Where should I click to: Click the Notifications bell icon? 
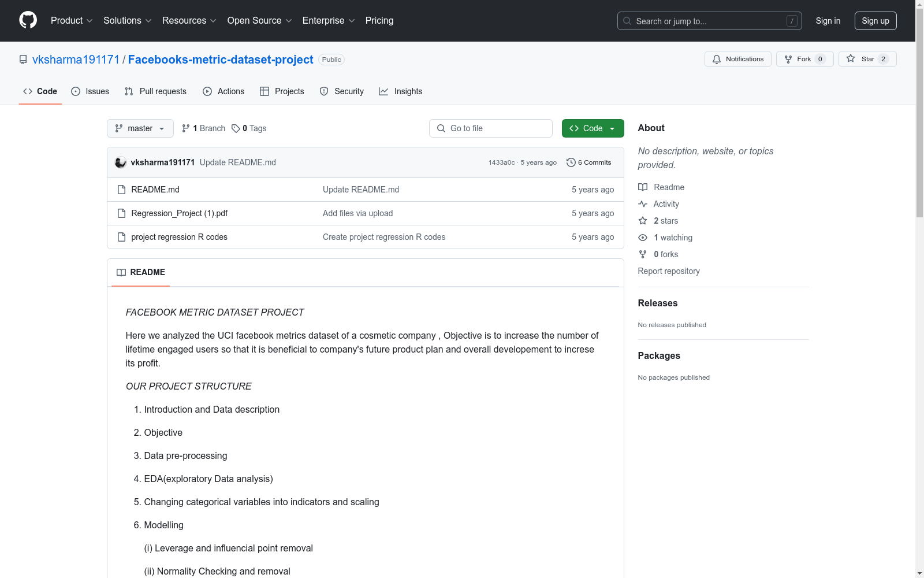pos(717,59)
